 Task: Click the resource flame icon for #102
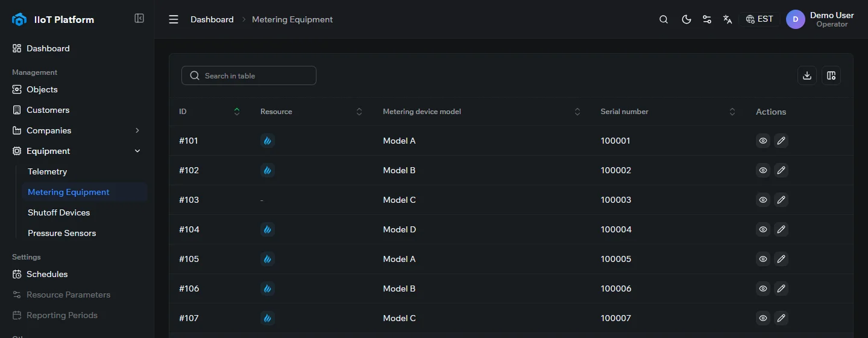point(268,170)
